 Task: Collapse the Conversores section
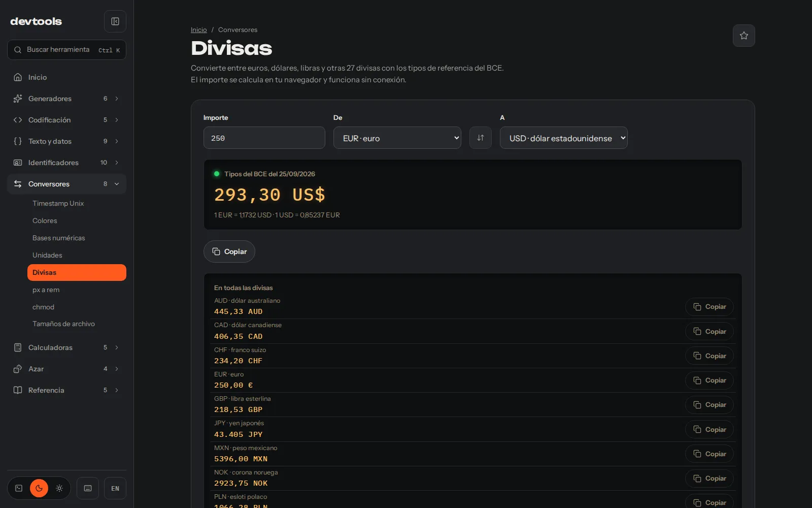[66, 184]
